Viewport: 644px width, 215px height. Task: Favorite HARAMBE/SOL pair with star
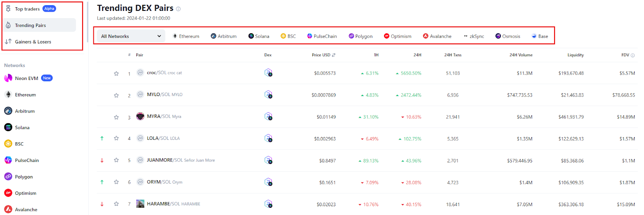116,204
